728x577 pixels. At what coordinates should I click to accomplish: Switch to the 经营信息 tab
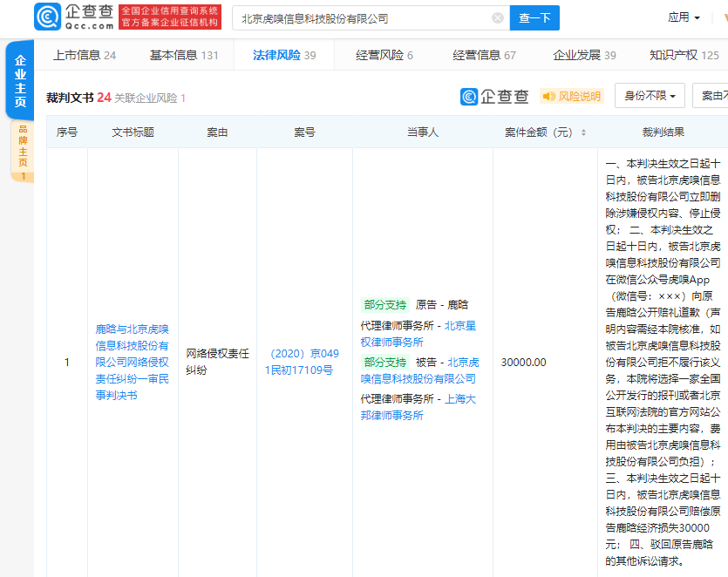point(484,55)
